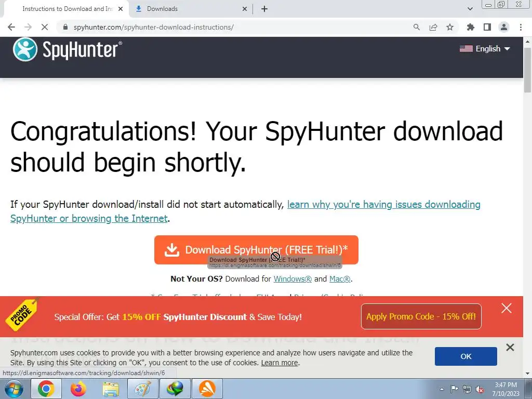This screenshot has width=532, height=399.
Task: Stop page loading with X button
Action: (45, 27)
